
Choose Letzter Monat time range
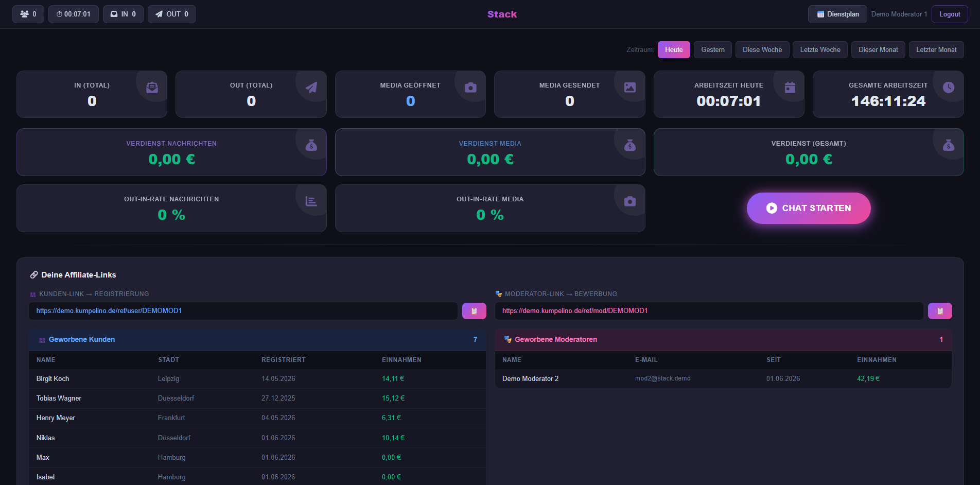pyautogui.click(x=936, y=49)
